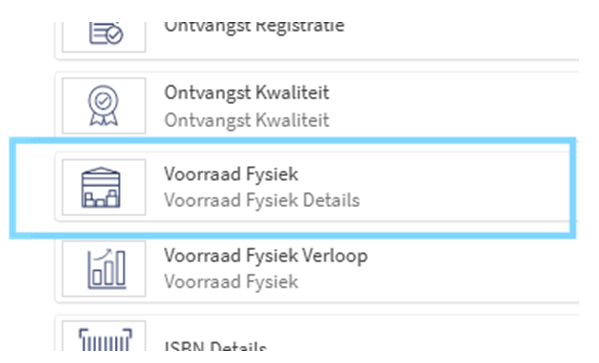Click the Ontvangst Kwaliteit award ribbon icon
The height and width of the screenshot is (363, 599).
[103, 105]
